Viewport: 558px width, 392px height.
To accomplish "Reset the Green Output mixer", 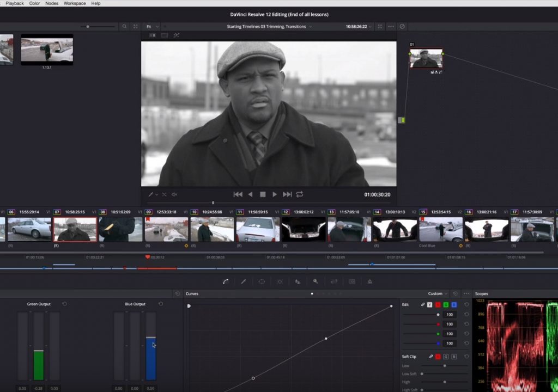I will [64, 304].
